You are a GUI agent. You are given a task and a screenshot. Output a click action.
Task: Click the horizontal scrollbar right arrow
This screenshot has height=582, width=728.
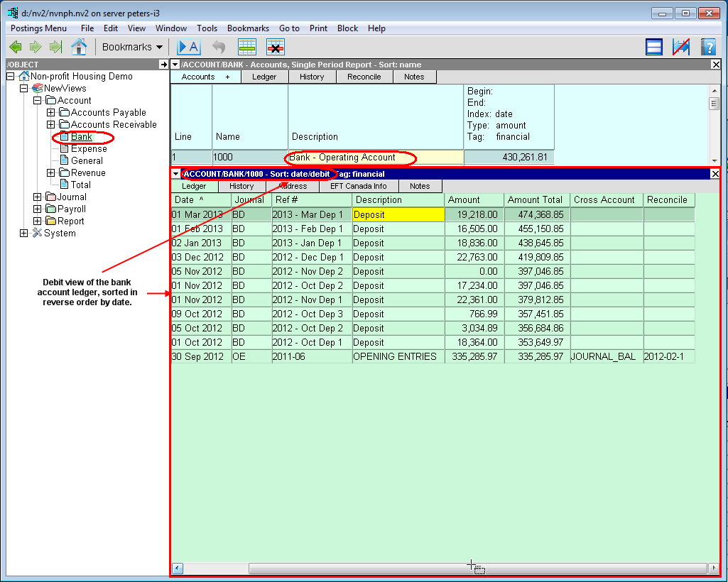pyautogui.click(x=713, y=569)
